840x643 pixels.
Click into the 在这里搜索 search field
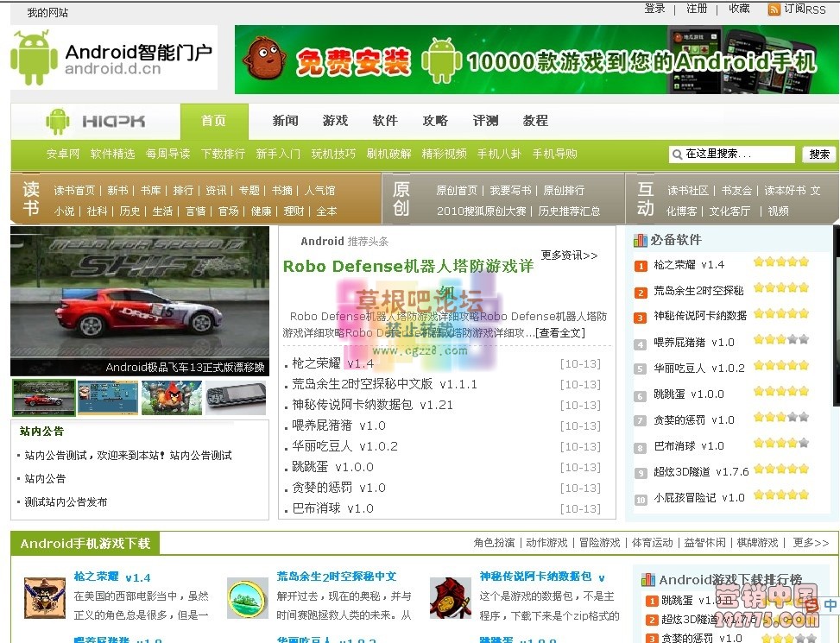click(738, 154)
